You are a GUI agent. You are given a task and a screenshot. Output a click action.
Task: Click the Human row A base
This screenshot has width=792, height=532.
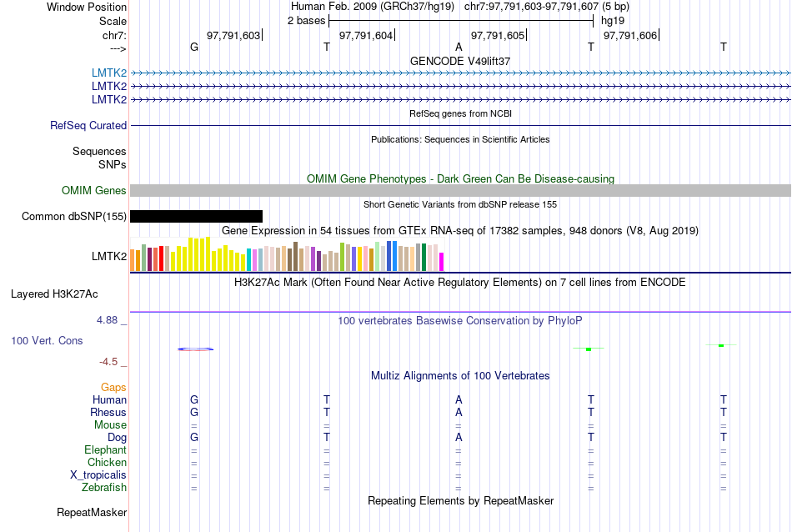tap(459, 399)
